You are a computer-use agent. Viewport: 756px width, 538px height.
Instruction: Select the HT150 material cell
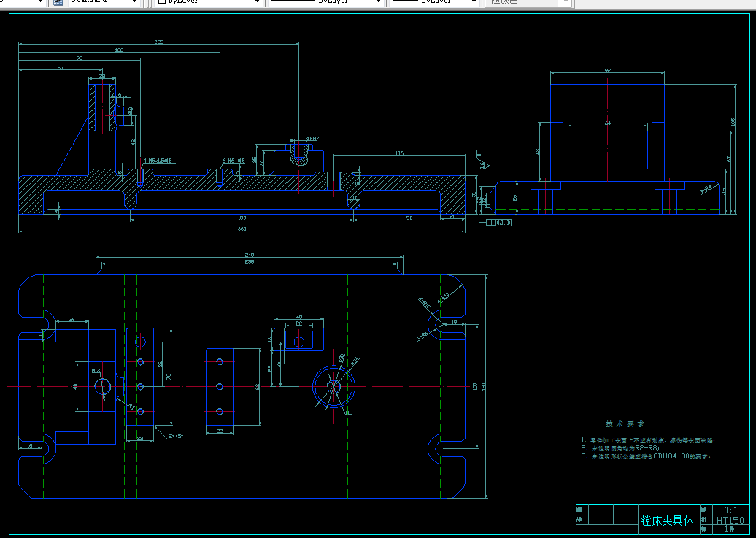click(x=731, y=520)
